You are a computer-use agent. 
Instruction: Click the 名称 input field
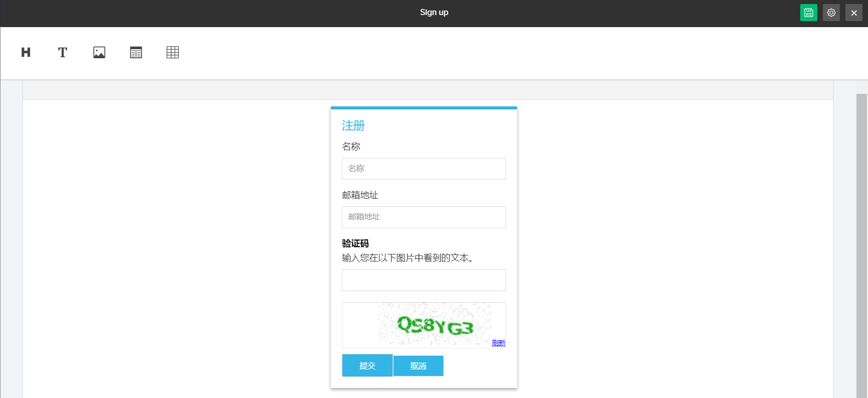pos(424,169)
